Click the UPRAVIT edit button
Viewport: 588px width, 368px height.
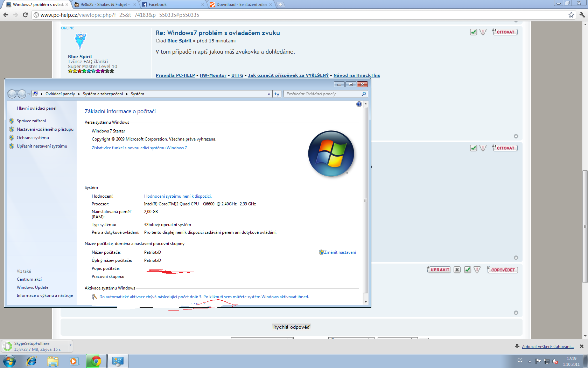(439, 270)
